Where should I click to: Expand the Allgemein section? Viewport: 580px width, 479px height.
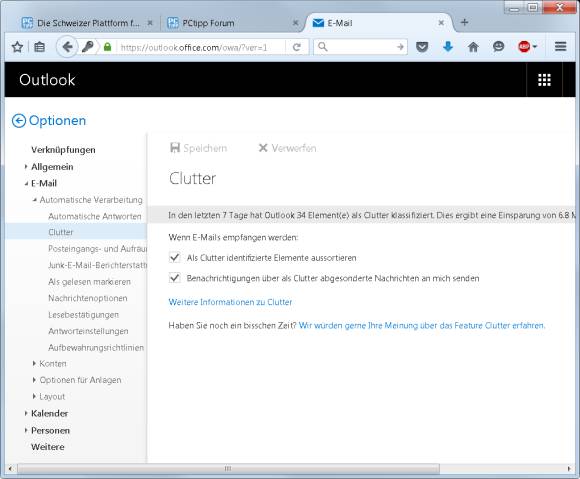26,167
